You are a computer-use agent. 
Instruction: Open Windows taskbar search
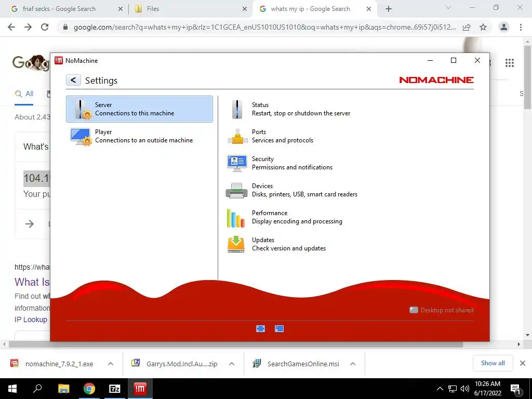[x=37, y=389]
